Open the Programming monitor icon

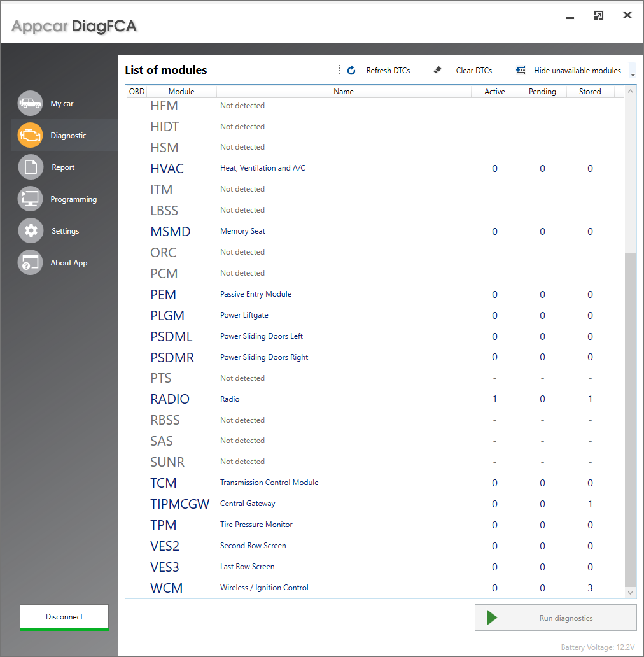31,199
